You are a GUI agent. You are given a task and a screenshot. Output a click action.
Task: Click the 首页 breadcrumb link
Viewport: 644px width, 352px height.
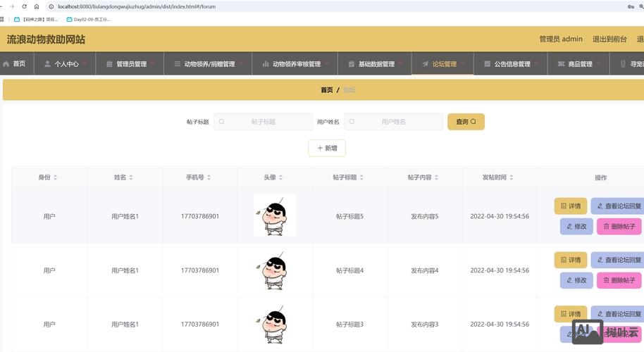(x=326, y=90)
